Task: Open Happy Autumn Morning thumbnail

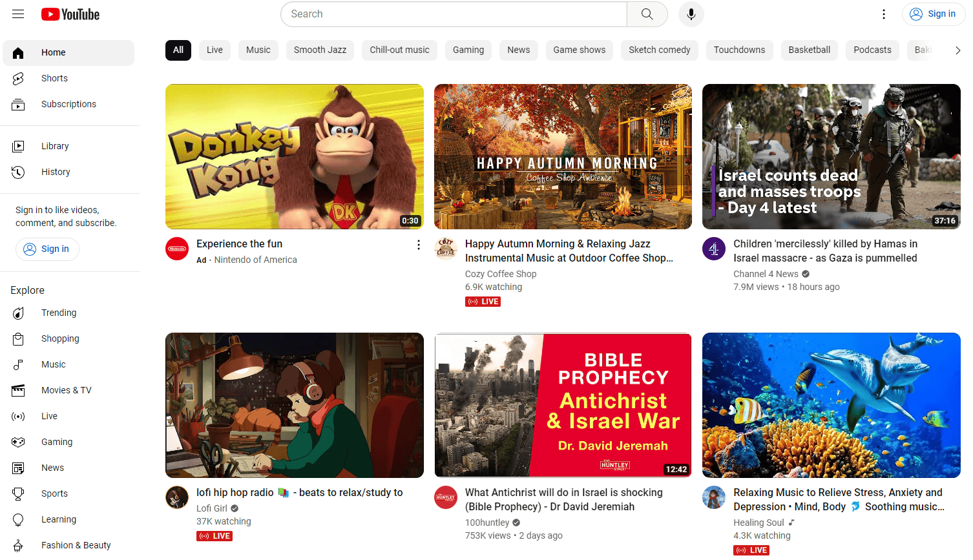Action: [x=563, y=156]
